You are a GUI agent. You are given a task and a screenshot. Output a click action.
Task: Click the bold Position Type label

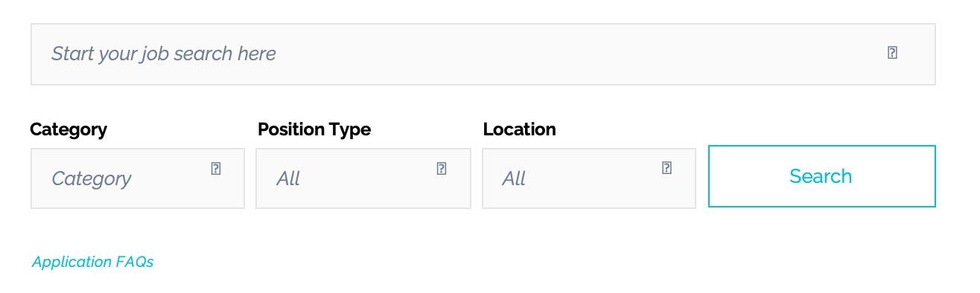[314, 129]
